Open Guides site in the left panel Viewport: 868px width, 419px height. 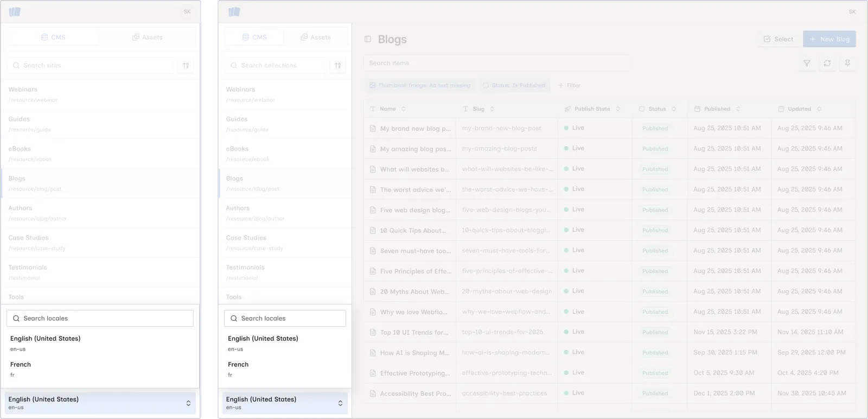[100, 124]
